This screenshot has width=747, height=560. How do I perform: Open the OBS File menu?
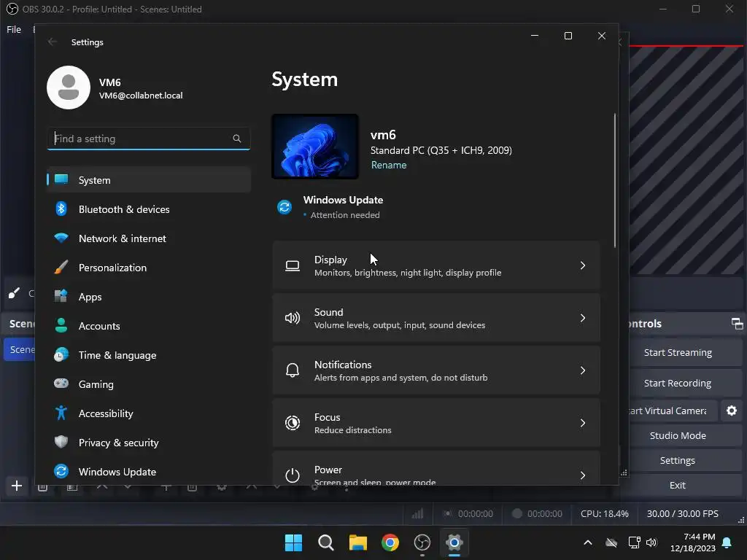(x=14, y=29)
